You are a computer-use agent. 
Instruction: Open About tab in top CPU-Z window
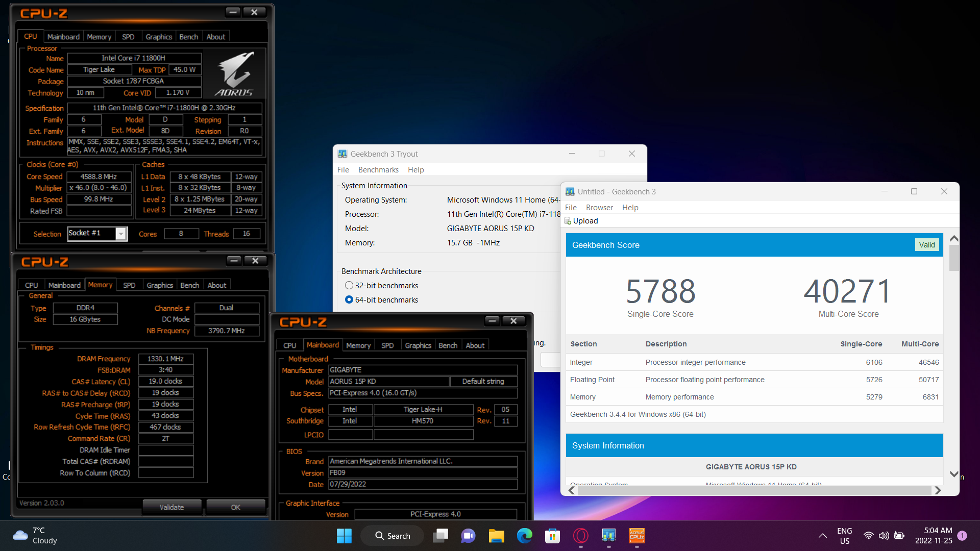tap(216, 37)
